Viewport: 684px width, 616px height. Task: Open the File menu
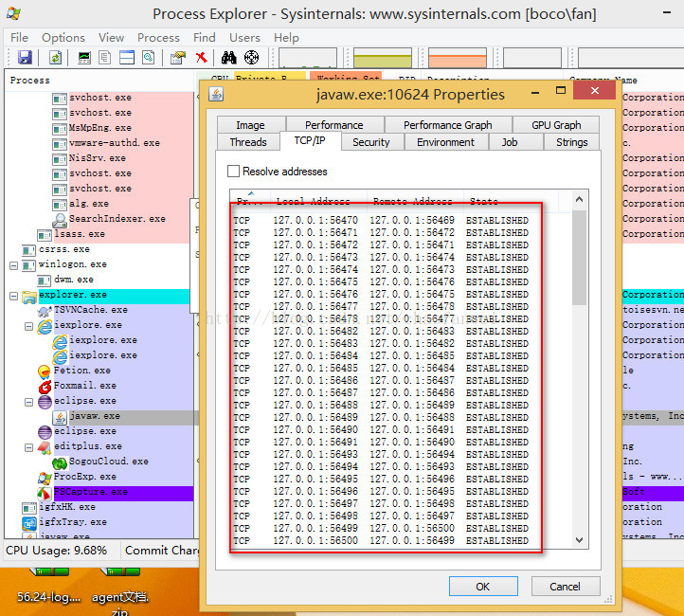pos(19,38)
